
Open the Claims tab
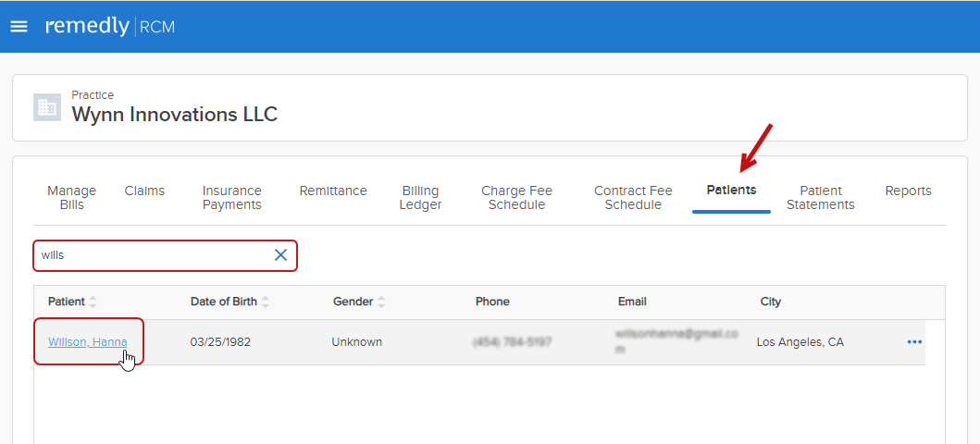point(144,191)
